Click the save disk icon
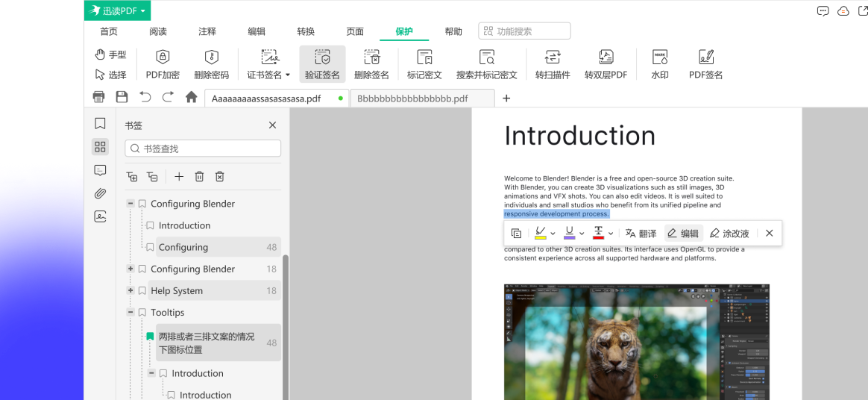Viewport: 868px width, 400px height. pyautogui.click(x=122, y=97)
